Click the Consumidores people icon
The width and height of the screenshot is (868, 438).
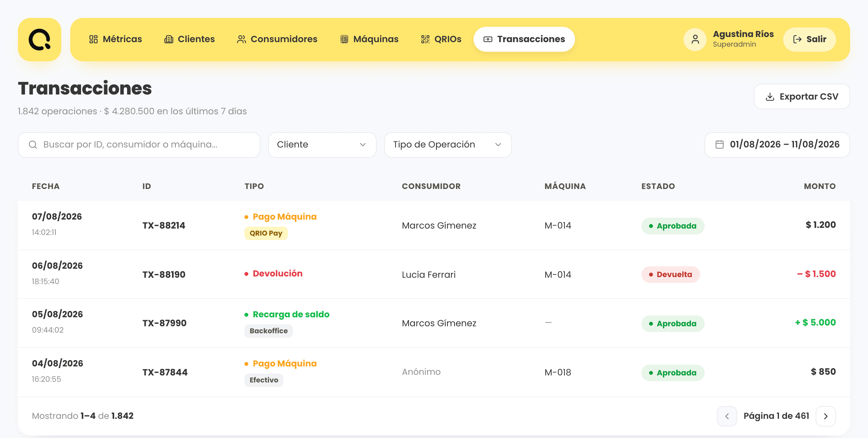click(241, 40)
